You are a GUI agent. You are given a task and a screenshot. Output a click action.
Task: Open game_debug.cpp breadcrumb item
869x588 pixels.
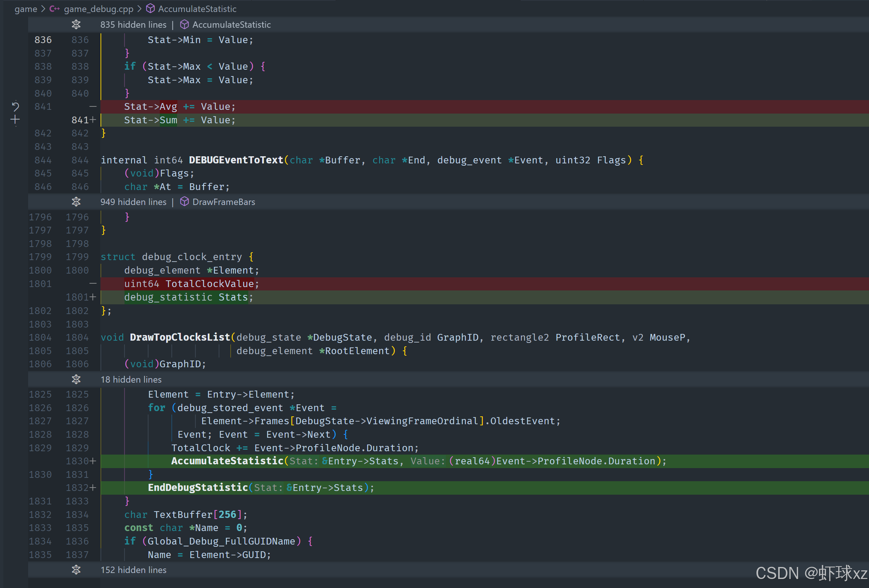point(98,9)
